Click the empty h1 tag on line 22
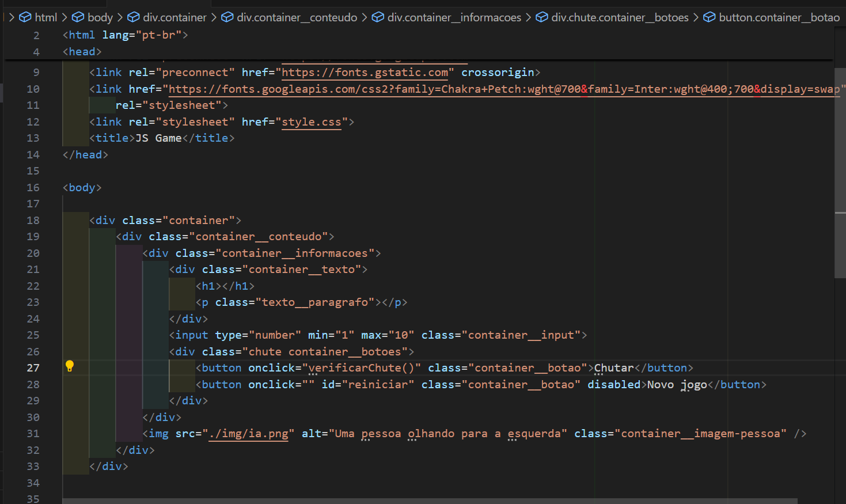The width and height of the screenshot is (846, 504). coord(225,286)
